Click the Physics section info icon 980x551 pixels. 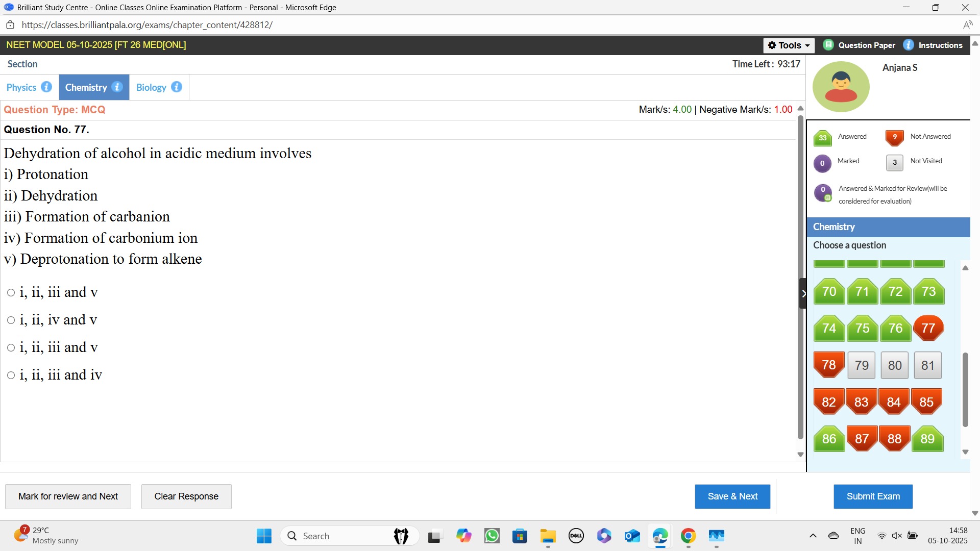tap(46, 87)
